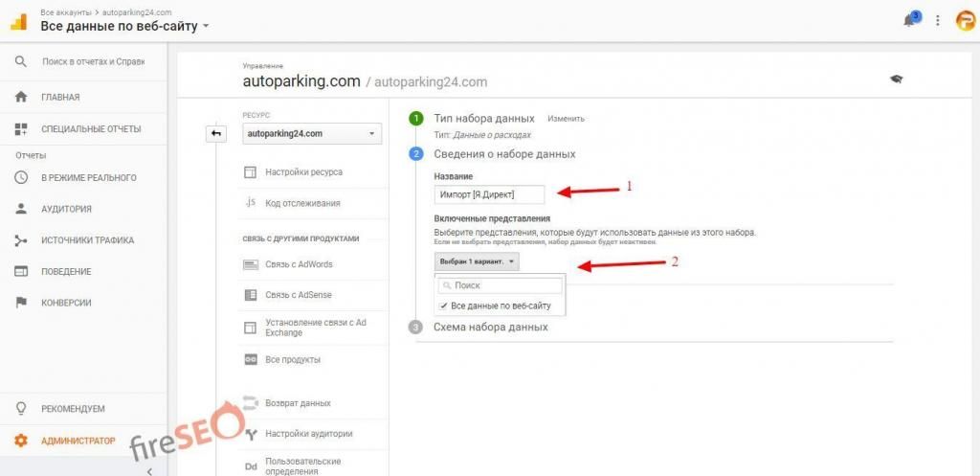The height and width of the screenshot is (476, 980).
Task: Open 'Источники трафика' reports section
Action: tap(86, 240)
